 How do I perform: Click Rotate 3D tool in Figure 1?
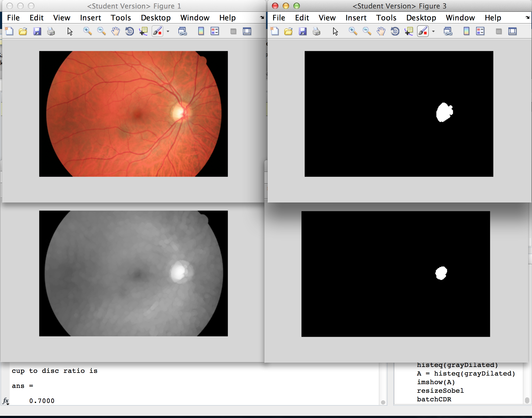[x=130, y=31]
